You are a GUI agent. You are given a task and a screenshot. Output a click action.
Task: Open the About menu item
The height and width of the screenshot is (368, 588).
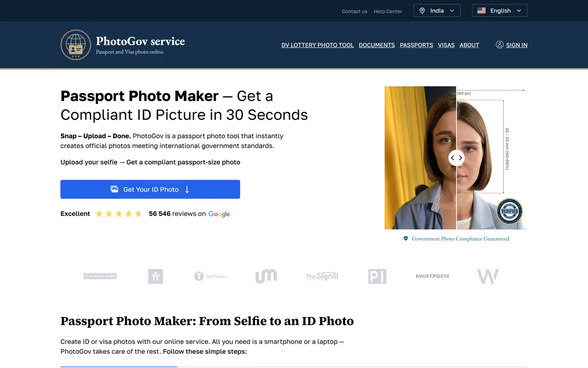coord(469,45)
